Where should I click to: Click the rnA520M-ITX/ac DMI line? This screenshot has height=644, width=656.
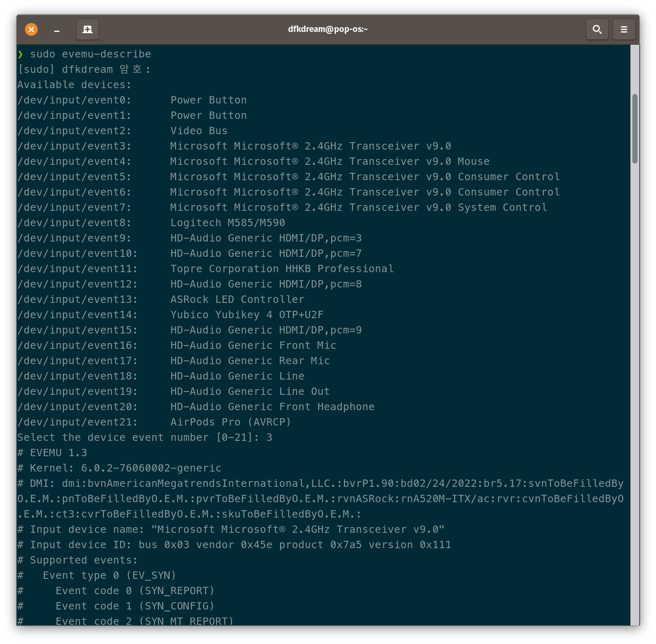pos(321,499)
